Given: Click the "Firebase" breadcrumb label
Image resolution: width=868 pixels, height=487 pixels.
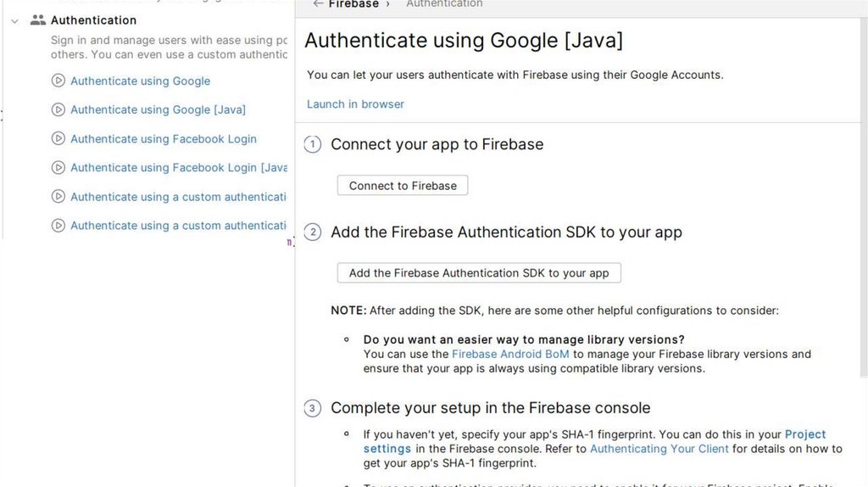Looking at the screenshot, I should [x=353, y=4].
